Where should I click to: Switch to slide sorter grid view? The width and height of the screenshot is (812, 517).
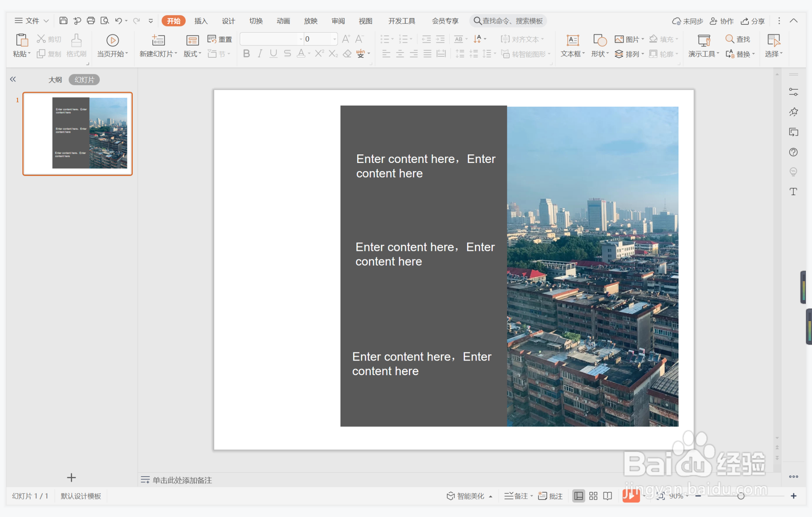[593, 496]
